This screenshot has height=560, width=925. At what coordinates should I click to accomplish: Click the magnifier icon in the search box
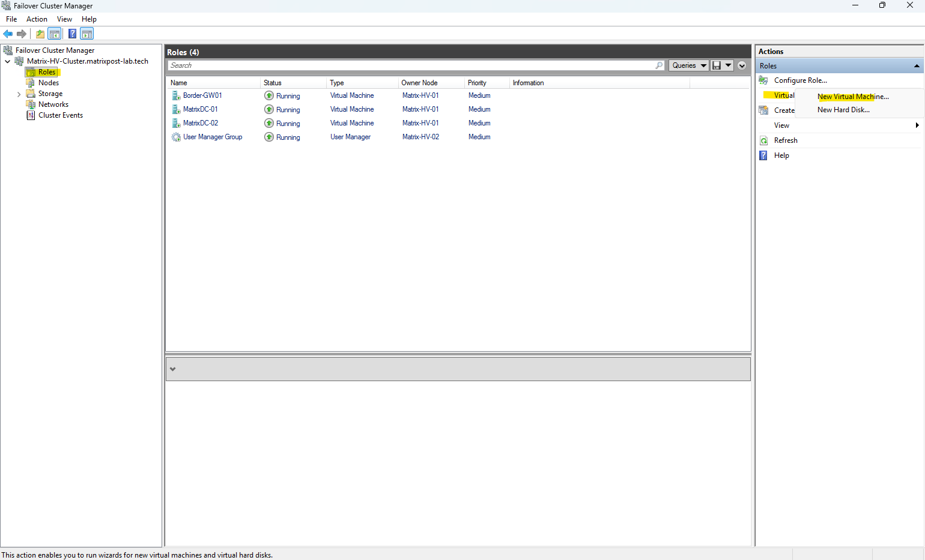pyautogui.click(x=659, y=65)
